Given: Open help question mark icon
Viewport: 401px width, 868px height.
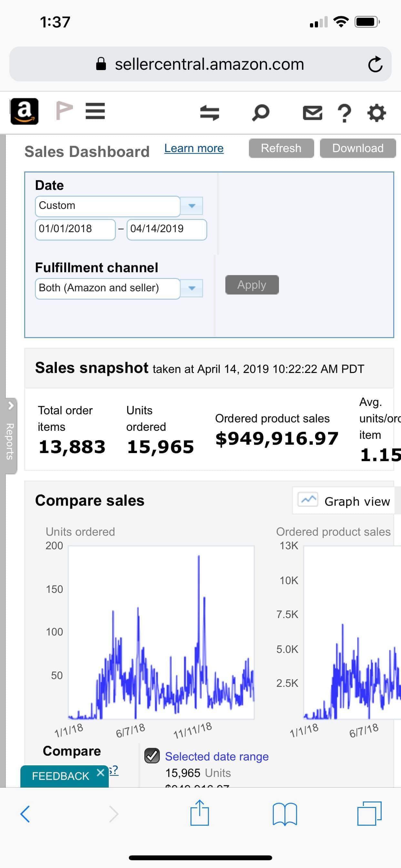Looking at the screenshot, I should [344, 113].
